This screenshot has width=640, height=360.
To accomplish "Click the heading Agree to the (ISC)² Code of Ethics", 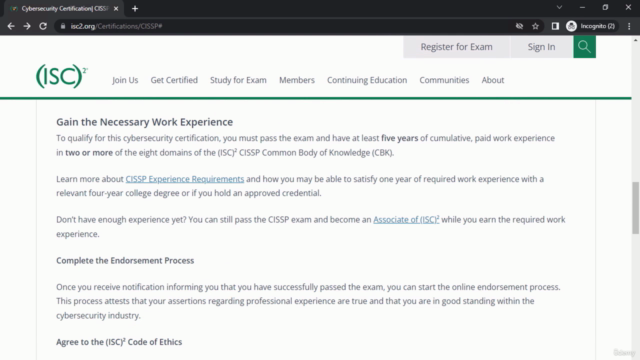I will tap(119, 342).
